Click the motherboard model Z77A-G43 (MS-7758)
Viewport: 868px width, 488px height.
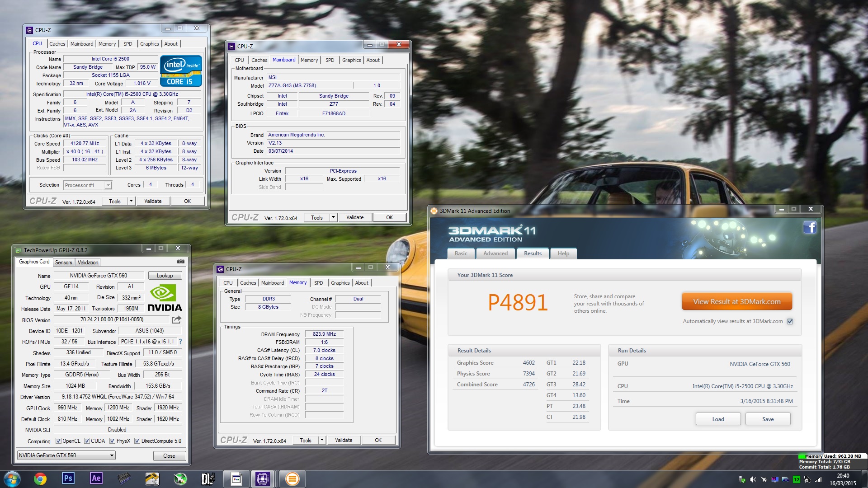[309, 86]
